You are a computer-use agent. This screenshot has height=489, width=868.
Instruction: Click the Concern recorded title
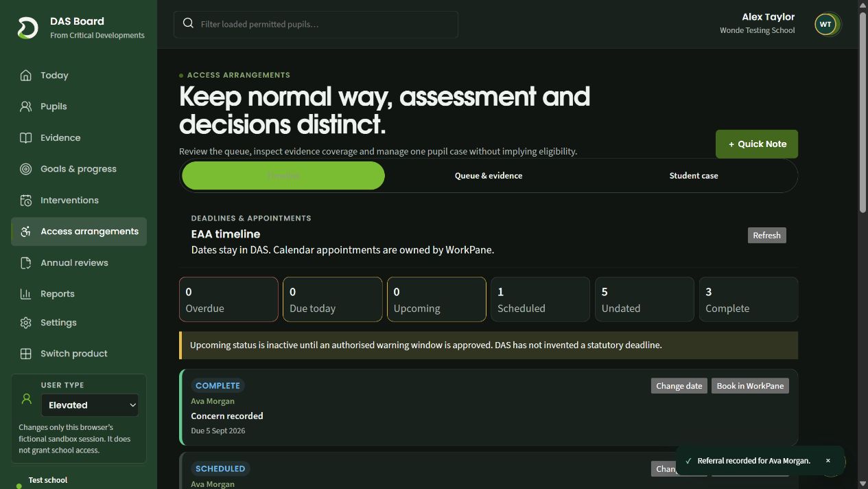click(227, 416)
